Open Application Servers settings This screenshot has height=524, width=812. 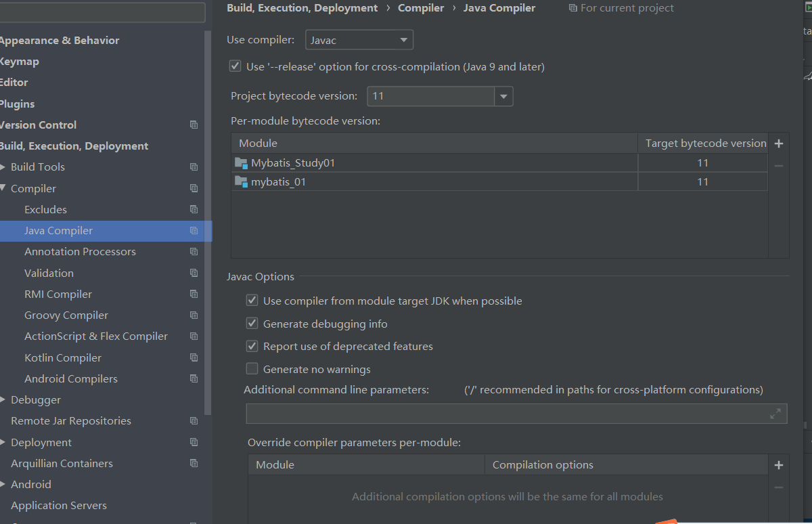pos(59,505)
